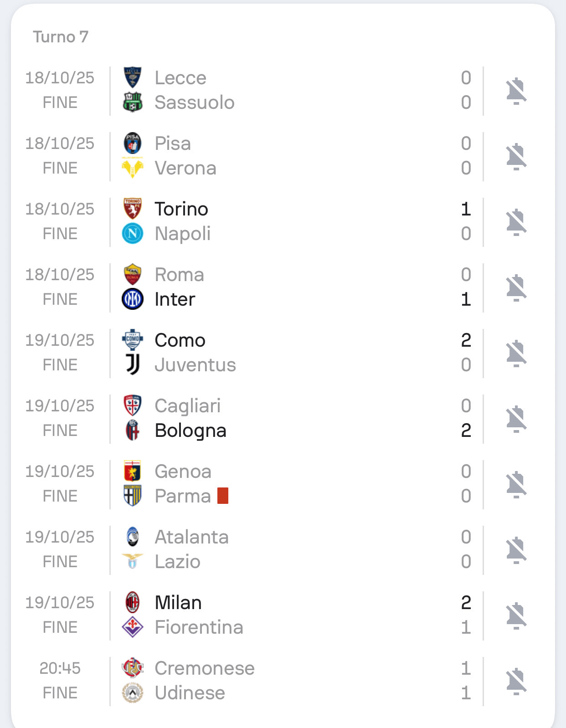Click Parma's red card indicator

tap(223, 496)
